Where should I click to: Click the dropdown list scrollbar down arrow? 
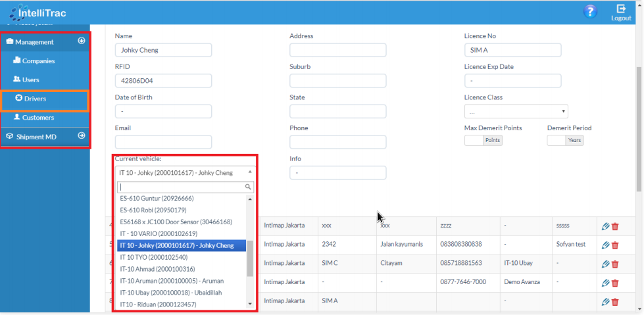249,304
